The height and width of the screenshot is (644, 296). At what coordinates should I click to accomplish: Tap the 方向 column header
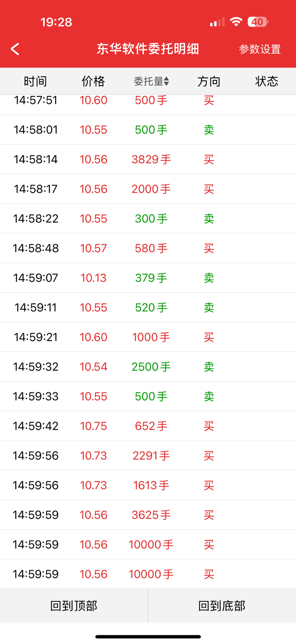[209, 81]
